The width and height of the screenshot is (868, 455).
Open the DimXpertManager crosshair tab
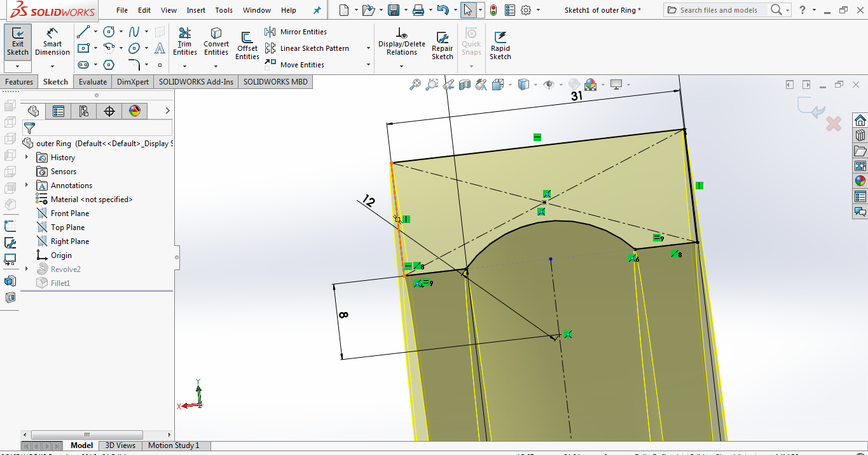(109, 111)
